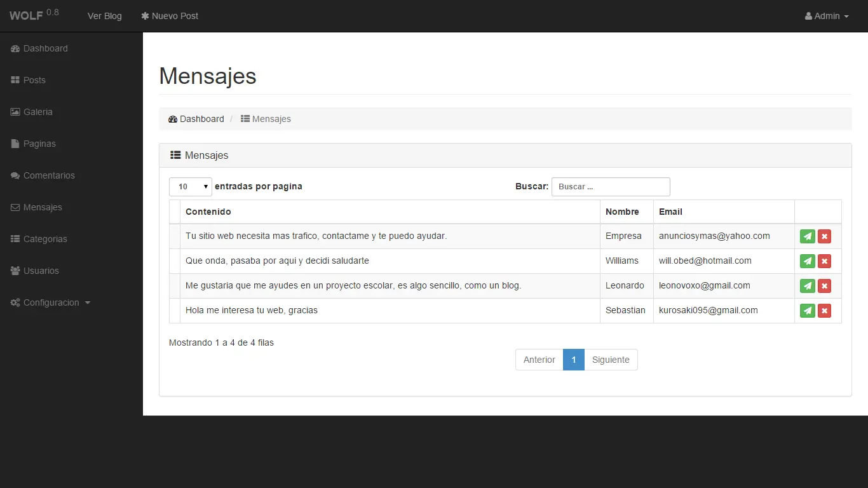Click the Usuarios people icon in sidebar
This screenshot has width=868, height=488.
click(x=15, y=271)
